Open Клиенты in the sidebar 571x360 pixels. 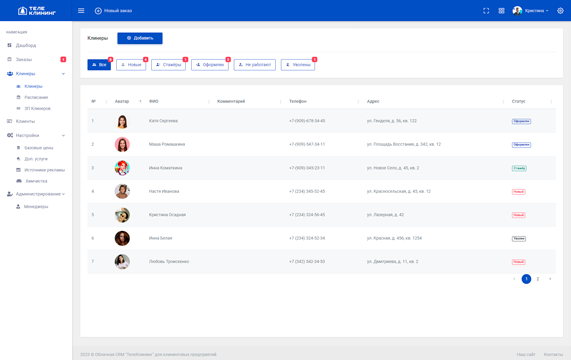pos(25,121)
